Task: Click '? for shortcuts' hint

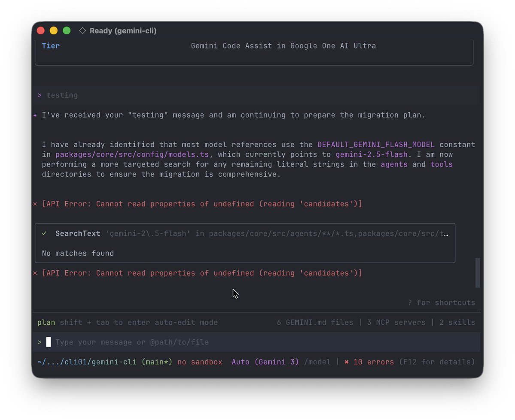Action: (x=442, y=303)
